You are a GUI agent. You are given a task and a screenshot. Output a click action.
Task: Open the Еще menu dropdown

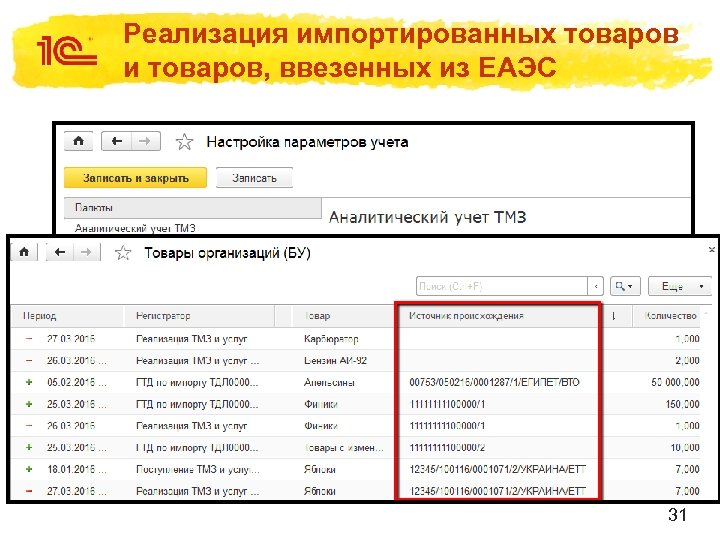680,286
